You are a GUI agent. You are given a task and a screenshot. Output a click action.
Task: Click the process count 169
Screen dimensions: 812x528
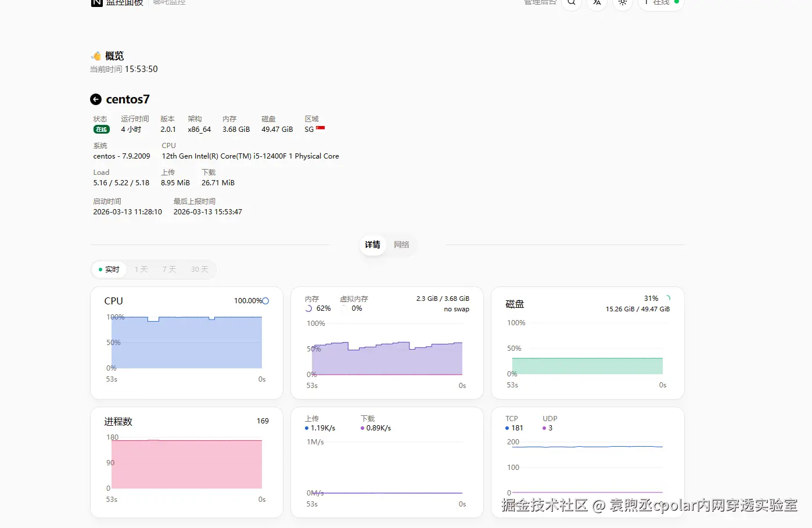(263, 421)
